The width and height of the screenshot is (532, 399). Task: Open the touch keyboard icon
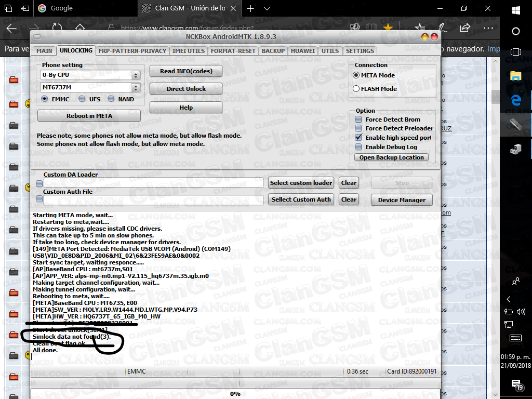[x=516, y=338]
